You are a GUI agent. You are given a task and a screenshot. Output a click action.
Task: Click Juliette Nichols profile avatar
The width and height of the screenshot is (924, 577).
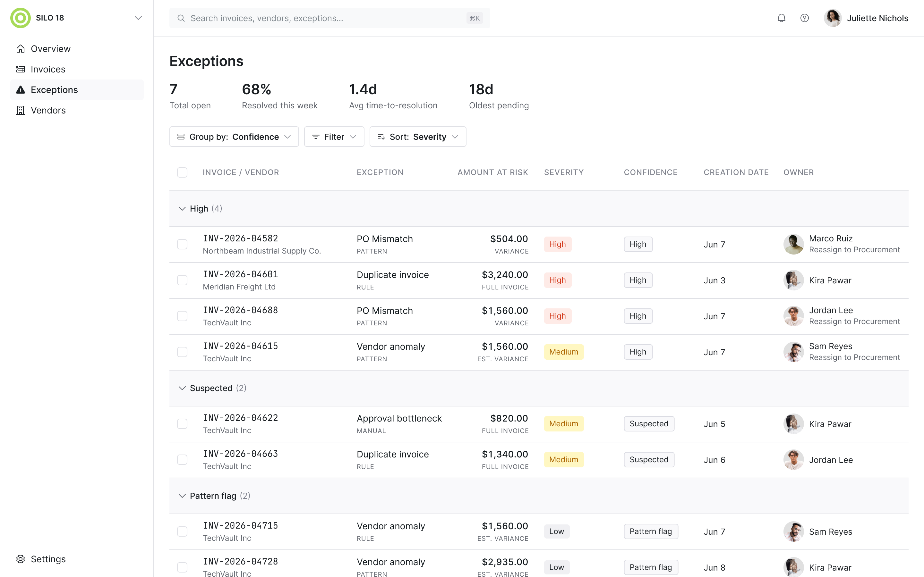tap(833, 18)
